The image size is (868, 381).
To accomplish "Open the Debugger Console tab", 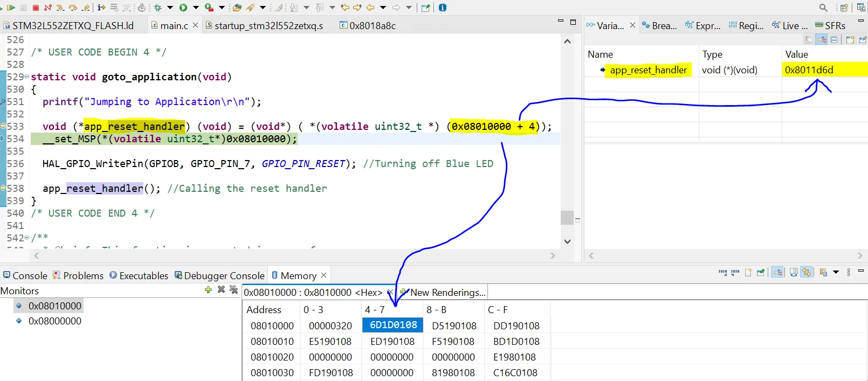I will click(224, 276).
